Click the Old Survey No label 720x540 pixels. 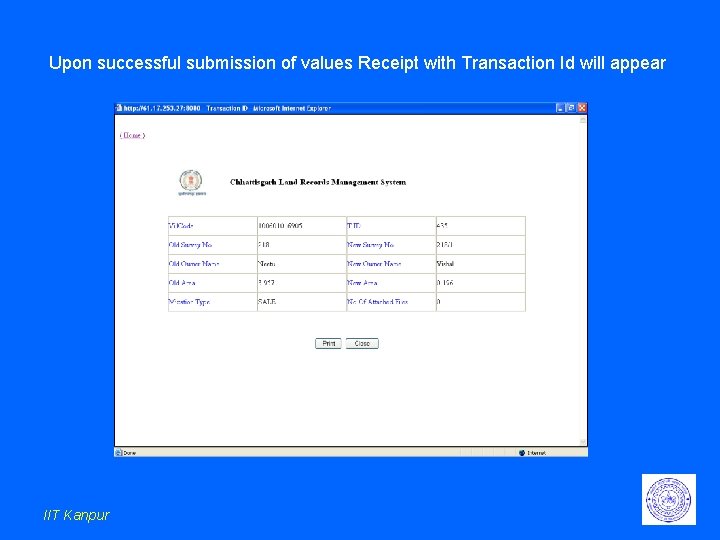tap(190, 245)
